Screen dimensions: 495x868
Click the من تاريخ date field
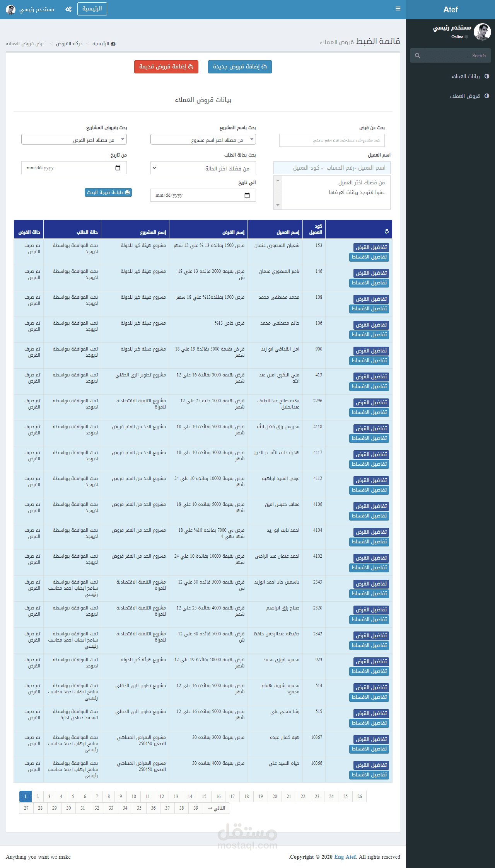pos(74,168)
